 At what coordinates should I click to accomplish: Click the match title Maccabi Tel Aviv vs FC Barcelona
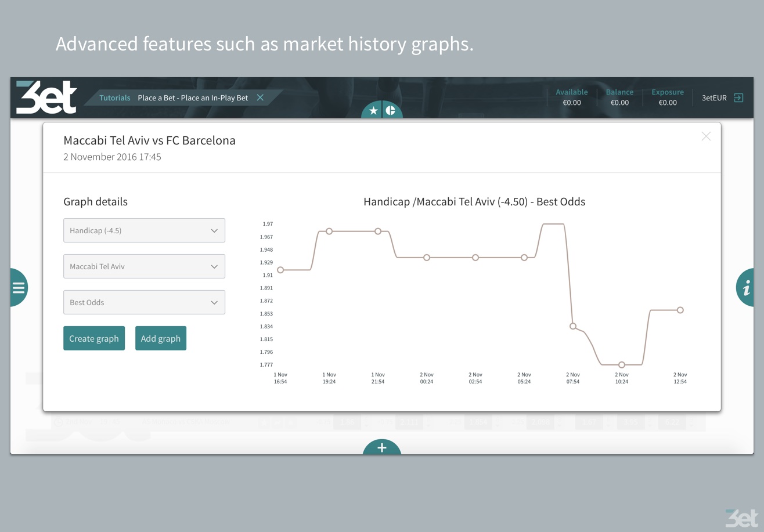(x=149, y=140)
